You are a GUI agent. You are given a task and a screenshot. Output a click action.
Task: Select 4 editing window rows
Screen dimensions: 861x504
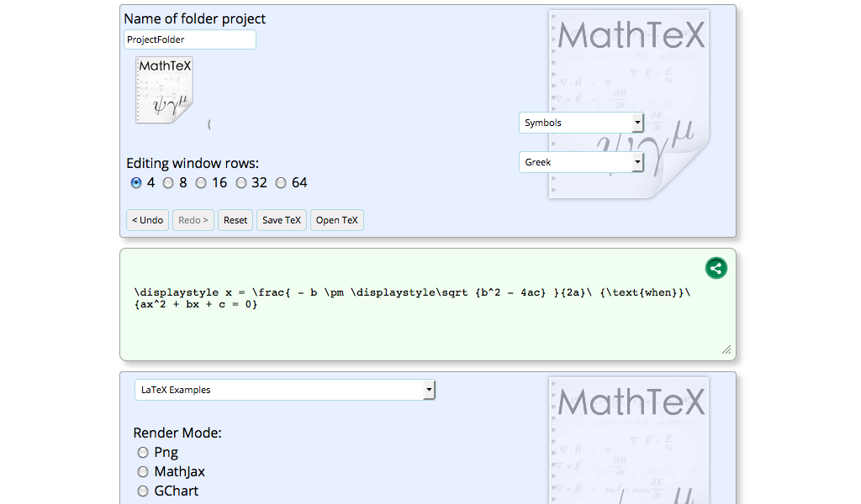point(136,182)
